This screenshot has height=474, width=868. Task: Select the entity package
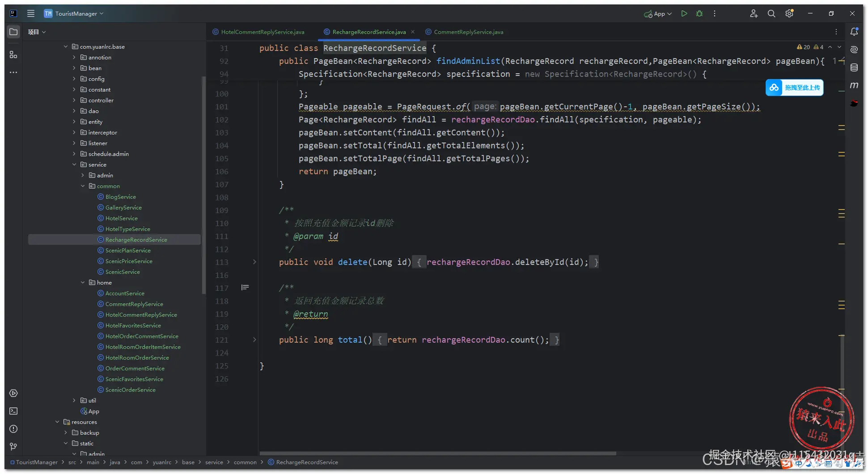point(95,122)
